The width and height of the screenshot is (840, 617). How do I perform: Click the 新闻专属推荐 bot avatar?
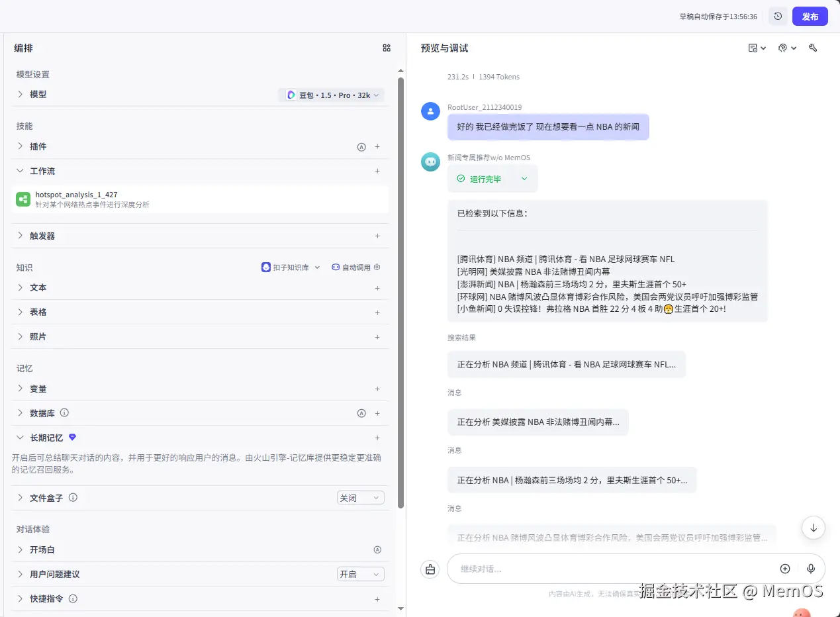coord(430,162)
